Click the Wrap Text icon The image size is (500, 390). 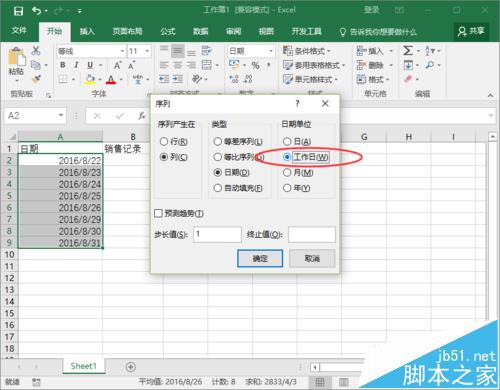pos(206,51)
